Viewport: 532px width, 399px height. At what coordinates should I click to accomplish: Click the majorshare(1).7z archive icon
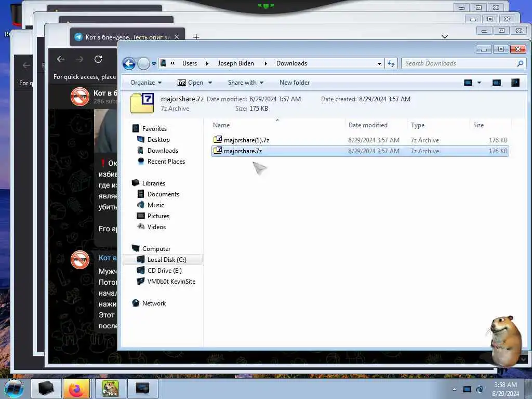pyautogui.click(x=218, y=139)
